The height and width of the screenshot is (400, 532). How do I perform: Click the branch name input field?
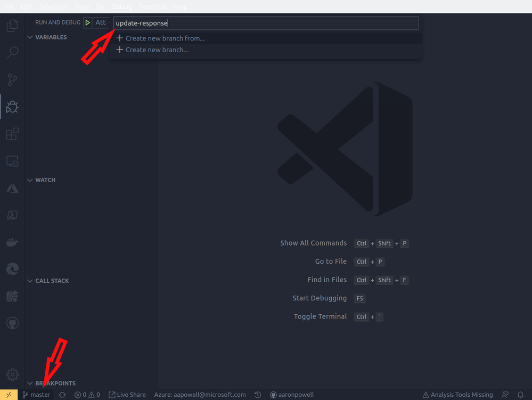266,23
